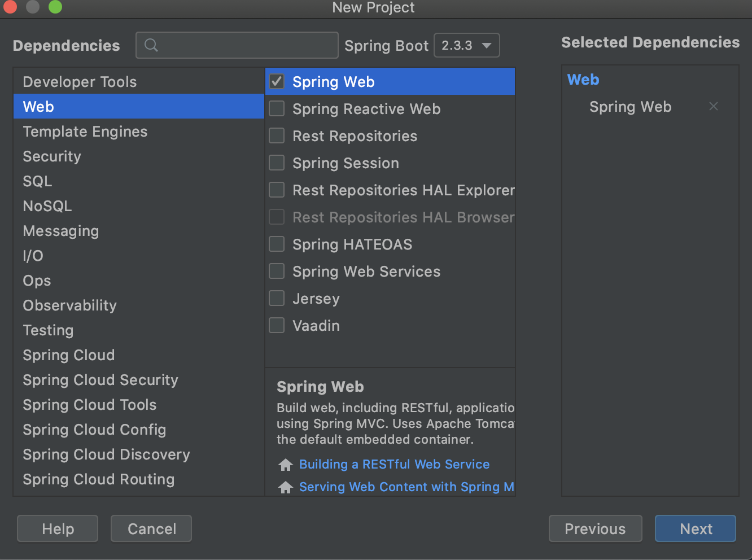Image resolution: width=752 pixels, height=560 pixels.
Task: Click the search magnifier icon
Action: [x=151, y=45]
